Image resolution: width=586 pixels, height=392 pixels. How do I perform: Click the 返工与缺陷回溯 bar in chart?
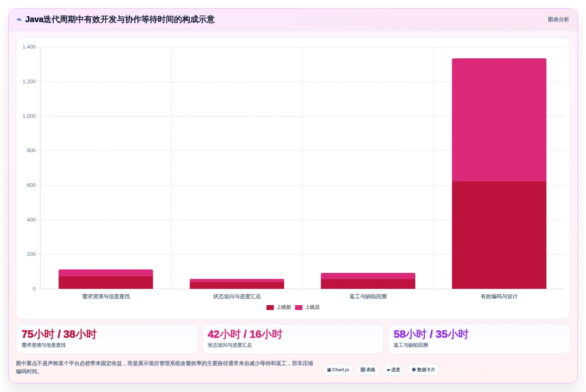368,281
